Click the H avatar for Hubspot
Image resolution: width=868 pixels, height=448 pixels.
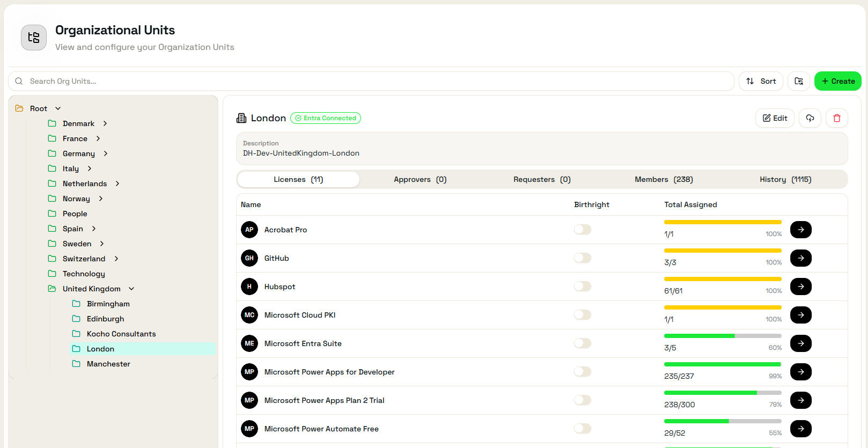249,287
